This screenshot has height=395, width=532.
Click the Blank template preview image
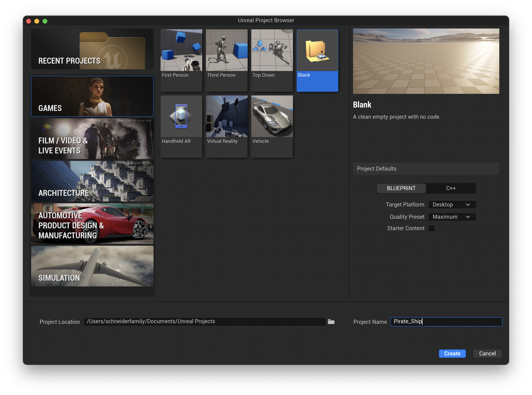point(426,61)
